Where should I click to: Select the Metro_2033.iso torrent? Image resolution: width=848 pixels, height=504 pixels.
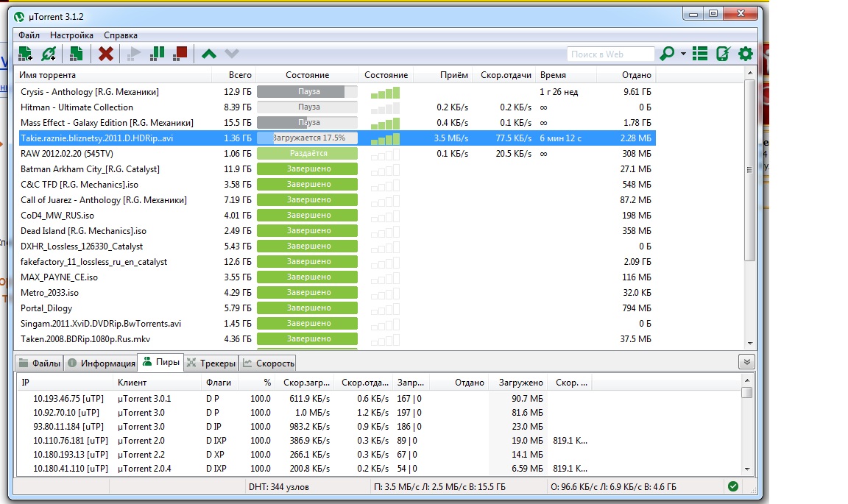(337, 293)
